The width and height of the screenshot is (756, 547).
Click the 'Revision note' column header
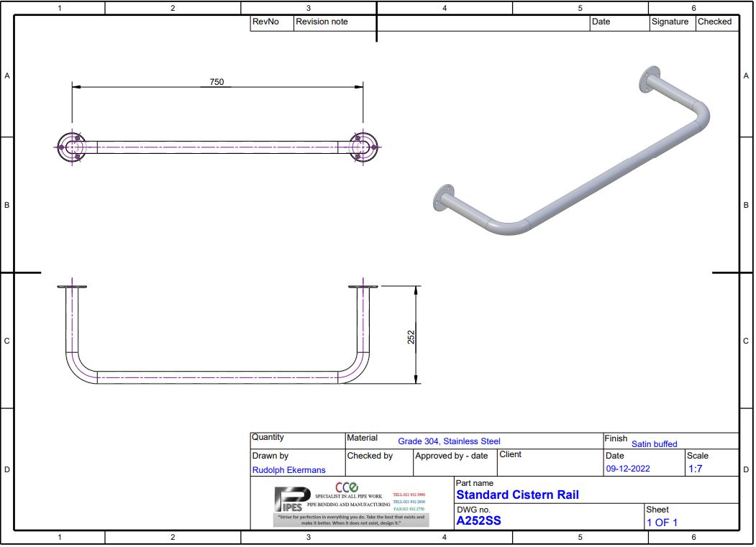pyautogui.click(x=322, y=22)
